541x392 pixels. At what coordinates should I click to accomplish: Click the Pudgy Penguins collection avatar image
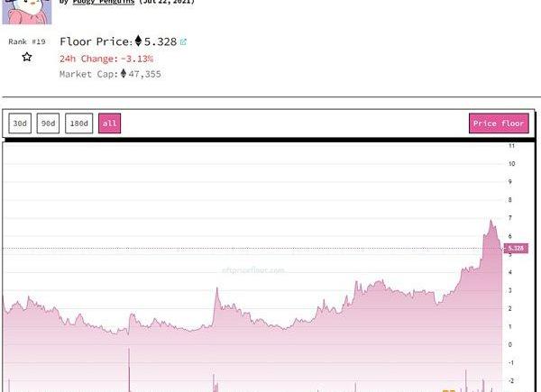click(27, 9)
